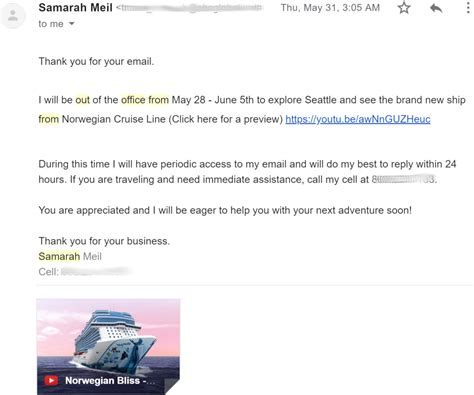The width and height of the screenshot is (474, 395).
Task: Click the folded corner of the video card
Action: click(x=172, y=387)
